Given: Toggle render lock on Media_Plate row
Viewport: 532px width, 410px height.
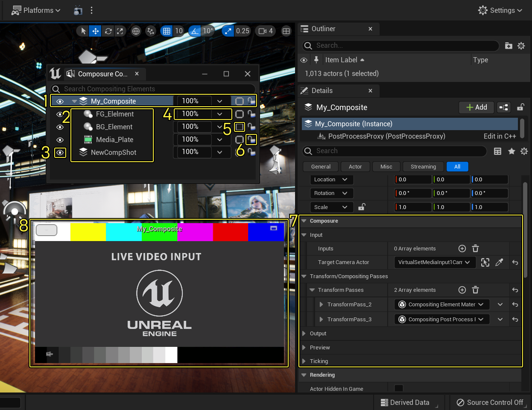Looking at the screenshot, I should pos(251,139).
